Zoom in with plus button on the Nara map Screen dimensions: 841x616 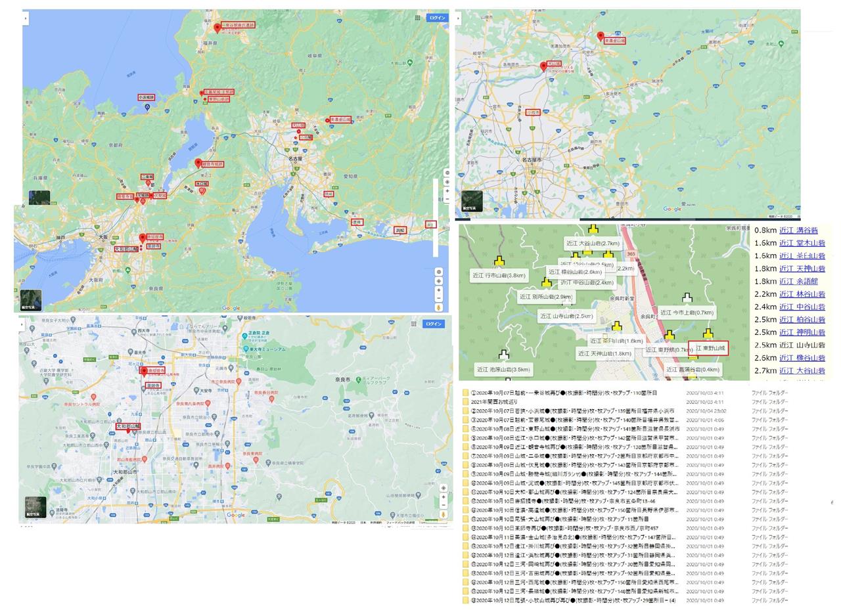click(443, 497)
